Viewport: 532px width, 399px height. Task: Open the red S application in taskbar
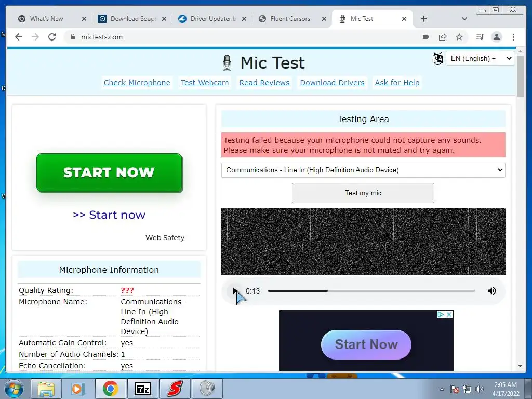pyautogui.click(x=175, y=389)
